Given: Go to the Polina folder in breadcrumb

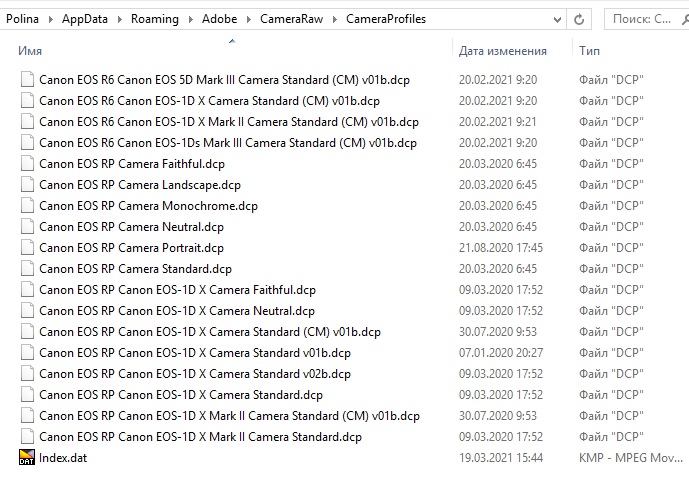Looking at the screenshot, I should pyautogui.click(x=22, y=19).
